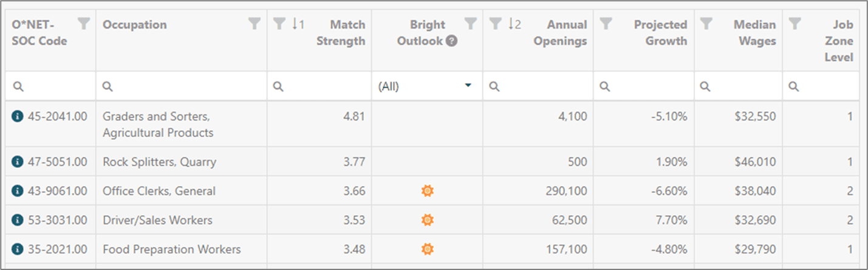The width and height of the screenshot is (868, 270).
Task: Open info icon for Office Clerks, General
Action: point(18,191)
